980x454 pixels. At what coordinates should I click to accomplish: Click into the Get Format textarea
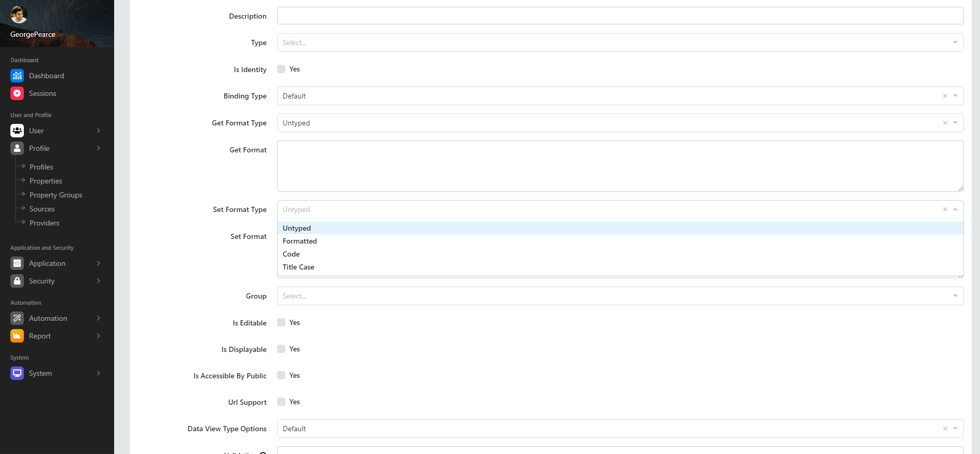pos(620,166)
